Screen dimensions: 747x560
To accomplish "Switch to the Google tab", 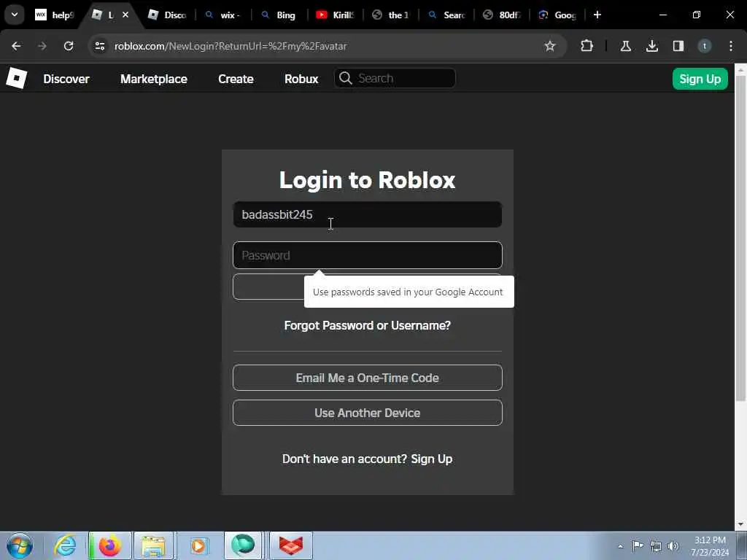I will click(558, 15).
